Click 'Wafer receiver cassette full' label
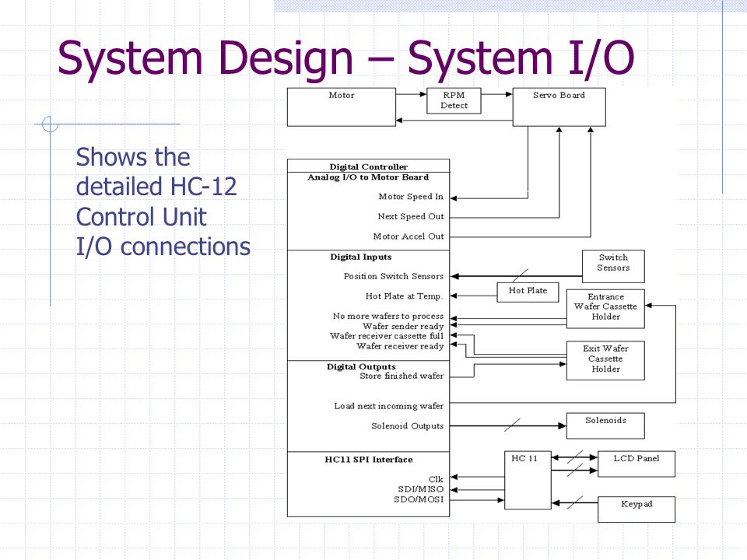747x560 pixels. coord(387,336)
